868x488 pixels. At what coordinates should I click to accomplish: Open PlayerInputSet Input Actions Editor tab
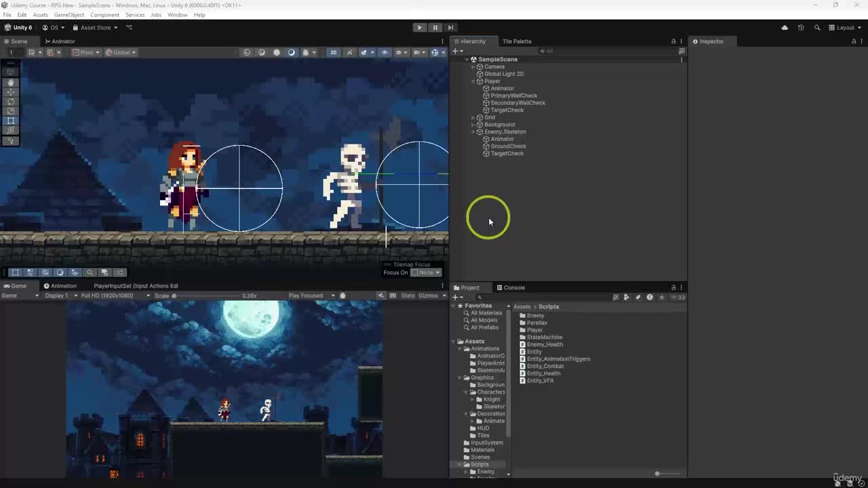point(136,286)
